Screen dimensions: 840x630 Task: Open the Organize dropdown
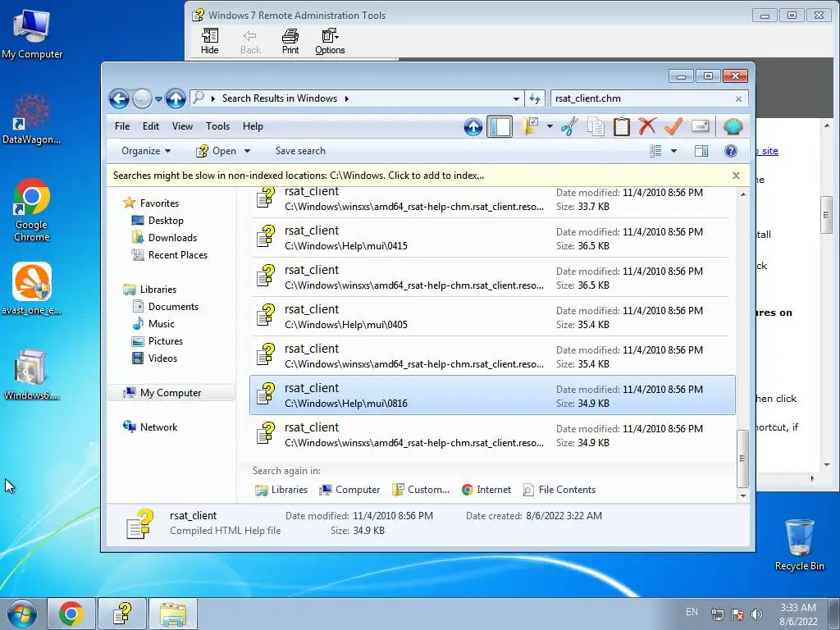(x=146, y=151)
